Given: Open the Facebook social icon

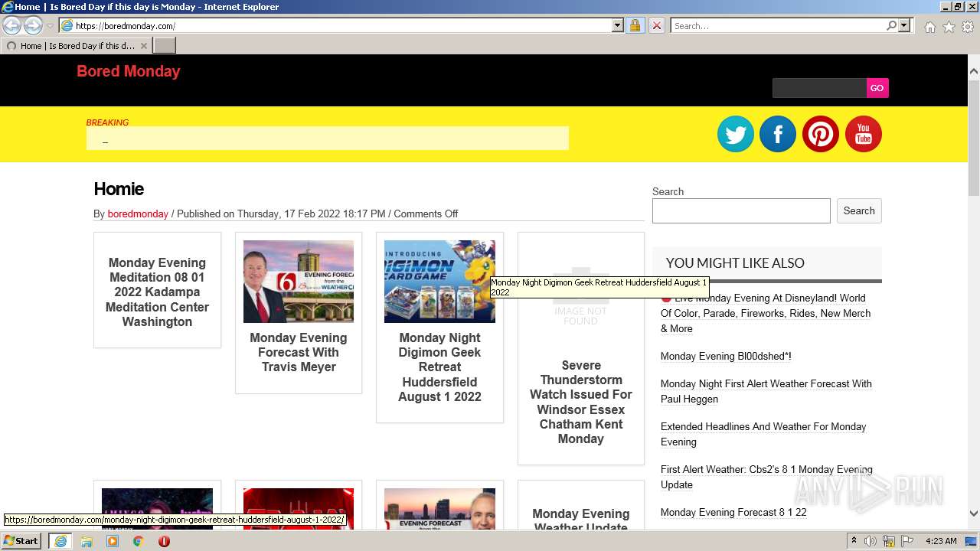Looking at the screenshot, I should [x=778, y=134].
